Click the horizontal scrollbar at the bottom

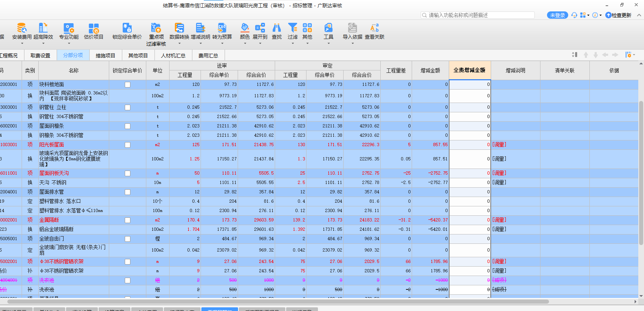click(x=278, y=302)
